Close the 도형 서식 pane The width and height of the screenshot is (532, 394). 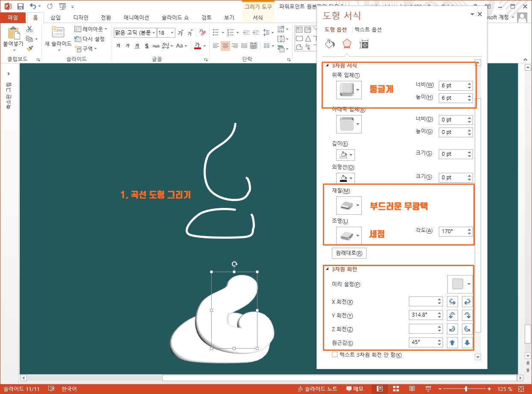pyautogui.click(x=480, y=14)
